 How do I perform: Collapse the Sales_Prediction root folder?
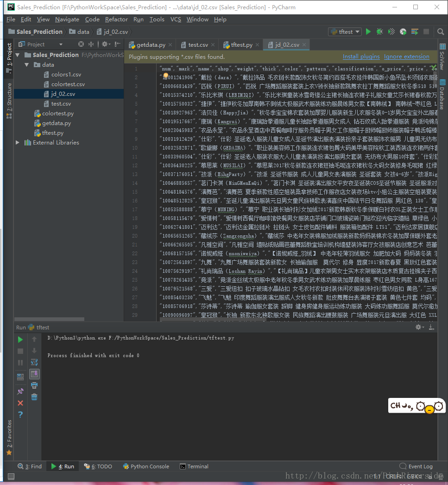pos(18,55)
